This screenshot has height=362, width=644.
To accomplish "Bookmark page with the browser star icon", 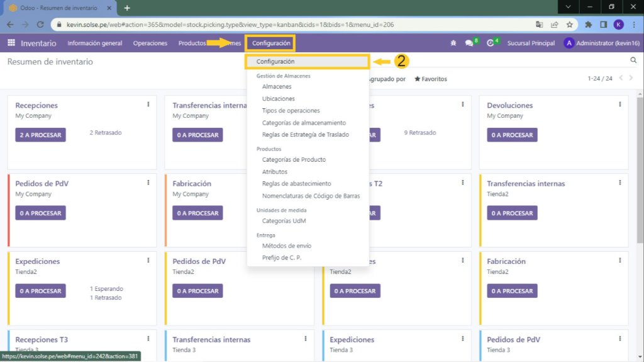I will click(569, 25).
